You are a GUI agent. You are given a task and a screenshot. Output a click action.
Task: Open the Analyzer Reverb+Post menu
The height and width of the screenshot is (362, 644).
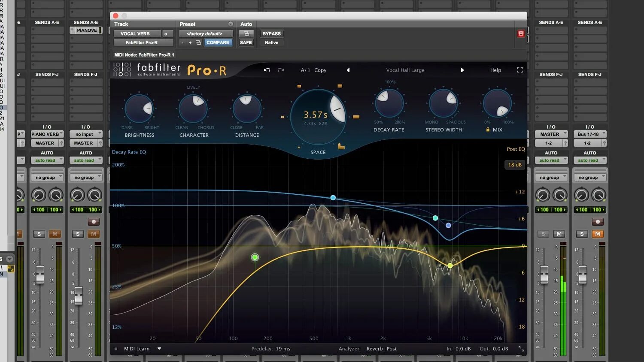tap(381, 349)
